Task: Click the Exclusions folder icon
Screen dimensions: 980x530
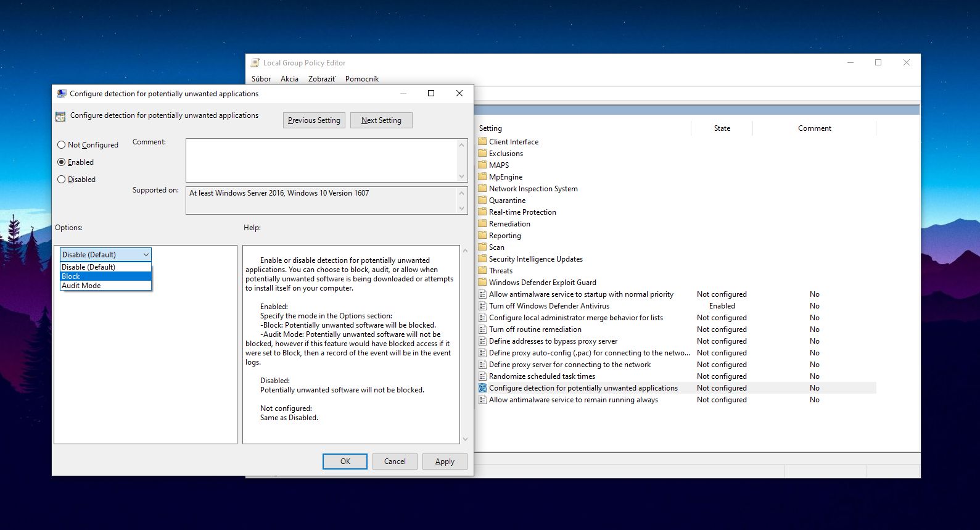Action: point(482,153)
